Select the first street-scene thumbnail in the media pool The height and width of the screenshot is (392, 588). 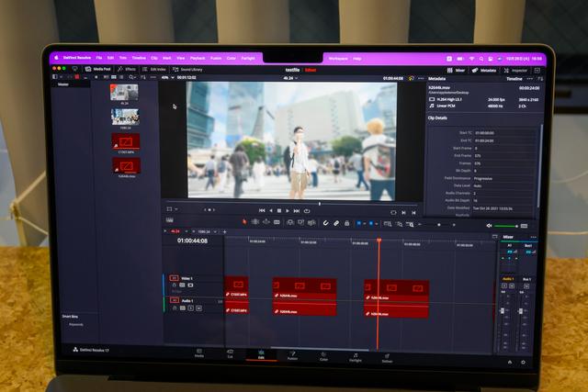[x=124, y=92]
